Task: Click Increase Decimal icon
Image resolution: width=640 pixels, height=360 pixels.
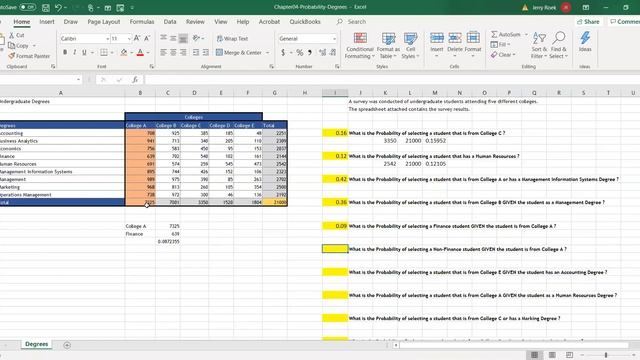Action: point(322,53)
